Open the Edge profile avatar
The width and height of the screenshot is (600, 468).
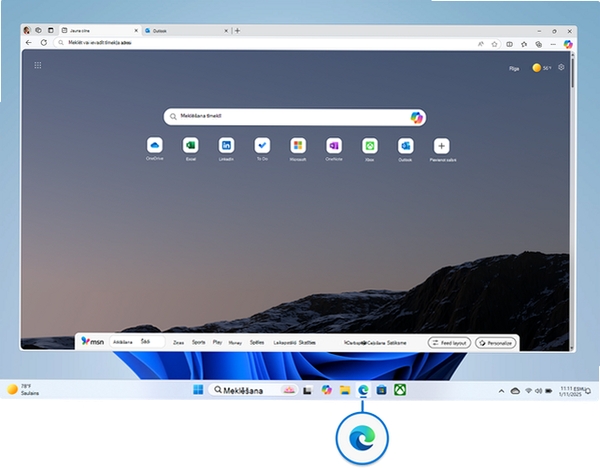coord(26,30)
